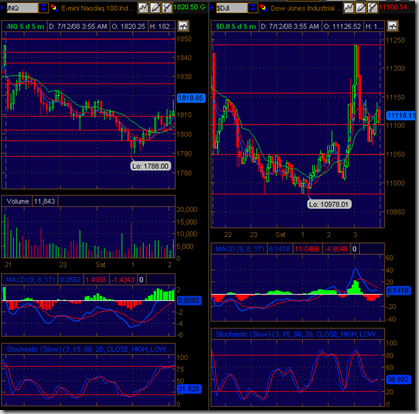This screenshot has width=419, height=414.
Task: Click the blue arrow left of /NQ symbol box
Action: 2,8
